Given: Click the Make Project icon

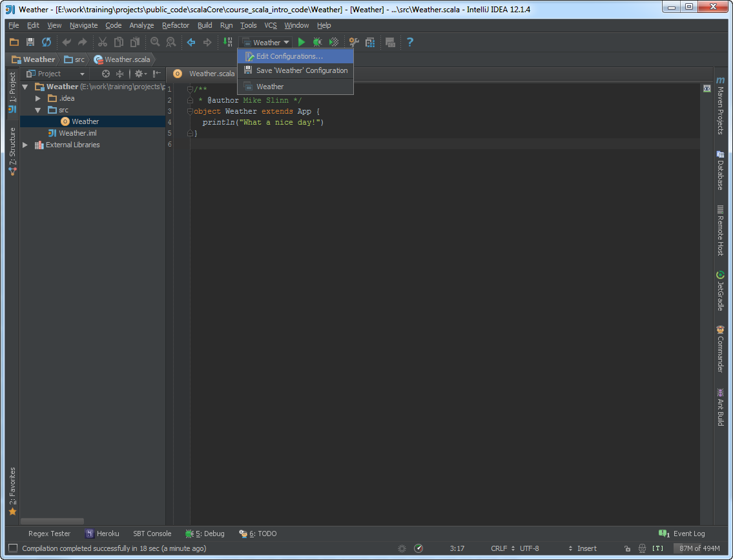Looking at the screenshot, I should 228,42.
